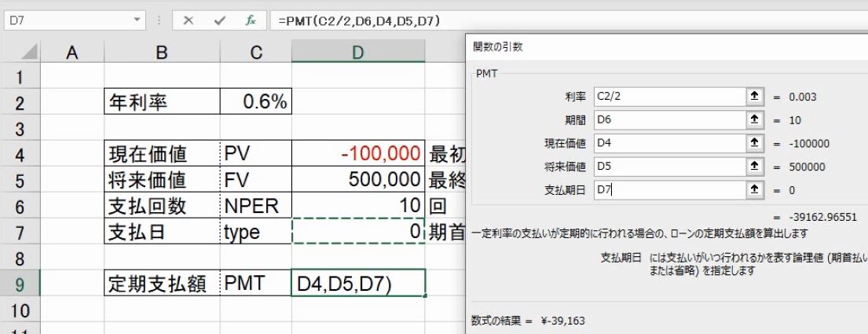Click the Name Box showing D7

pyautogui.click(x=69, y=21)
